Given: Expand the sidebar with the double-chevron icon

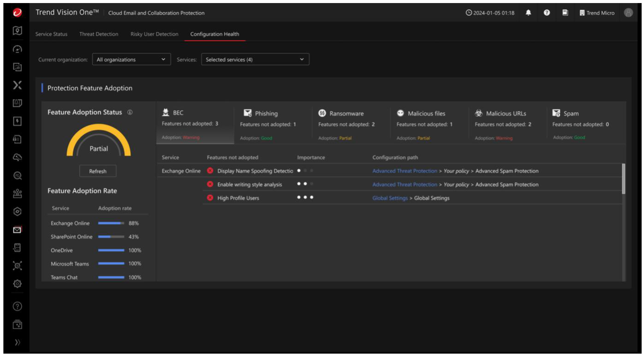Looking at the screenshot, I should click(17, 342).
